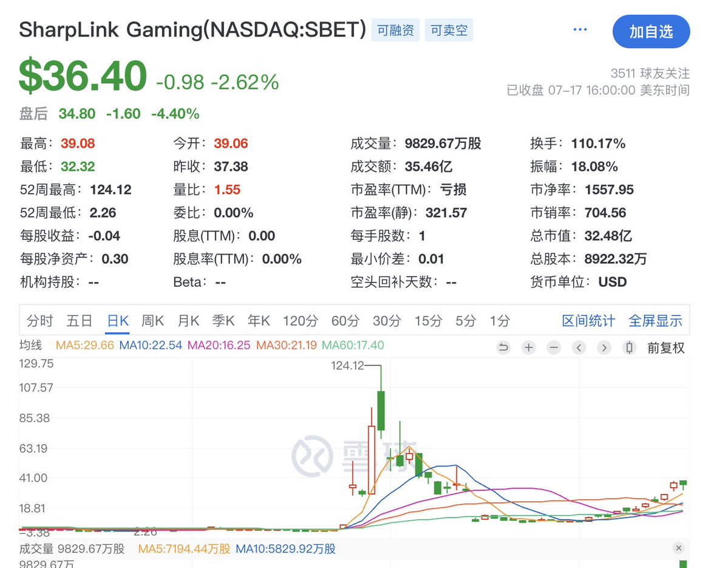The width and height of the screenshot is (728, 568).
Task: Click the SharpLink Gaming(NASDAQ:SBET) title
Action: click(192, 30)
